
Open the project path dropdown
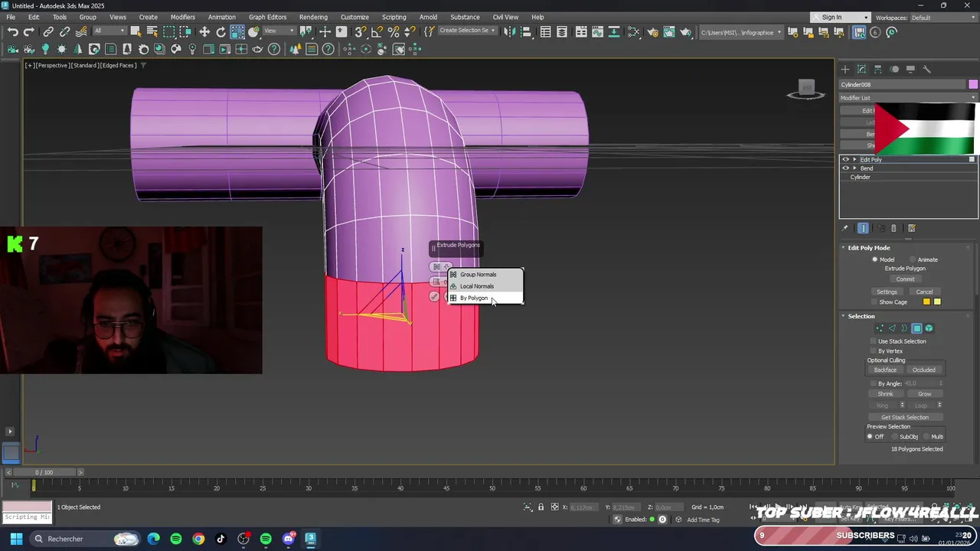pyautogui.click(x=742, y=32)
